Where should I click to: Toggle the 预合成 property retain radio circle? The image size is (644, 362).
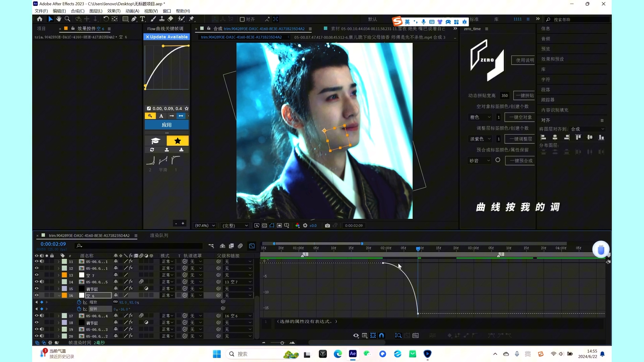pyautogui.click(x=498, y=160)
